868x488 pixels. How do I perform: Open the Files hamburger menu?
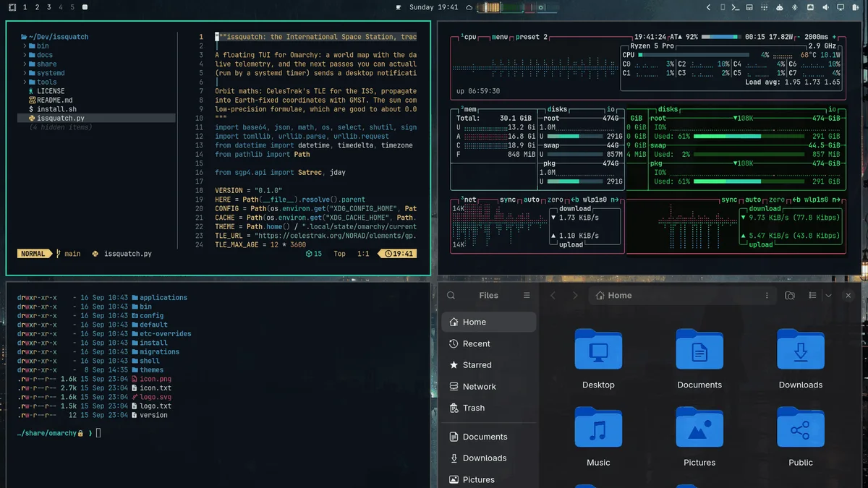(x=527, y=295)
